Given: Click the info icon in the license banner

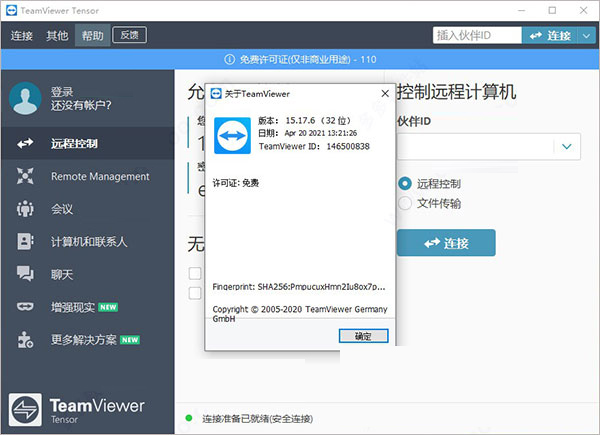Looking at the screenshot, I should point(229,59).
